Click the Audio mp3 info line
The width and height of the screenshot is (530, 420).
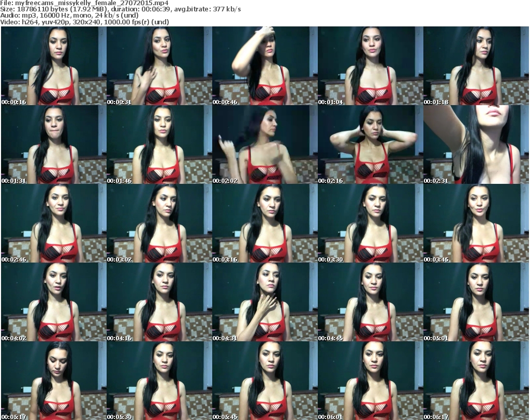point(69,16)
